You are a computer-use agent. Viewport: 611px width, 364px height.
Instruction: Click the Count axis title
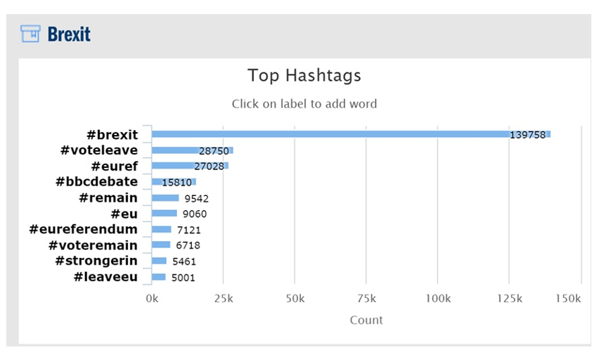366,320
